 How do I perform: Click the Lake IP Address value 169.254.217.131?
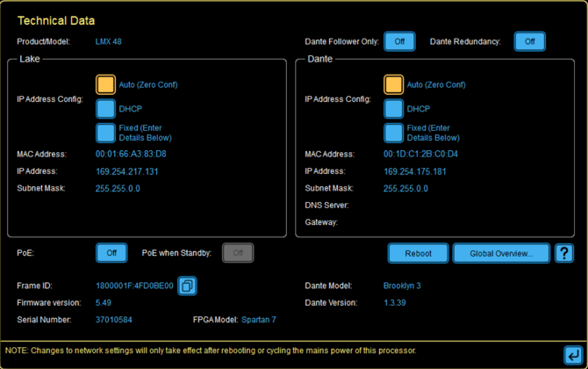[127, 171]
